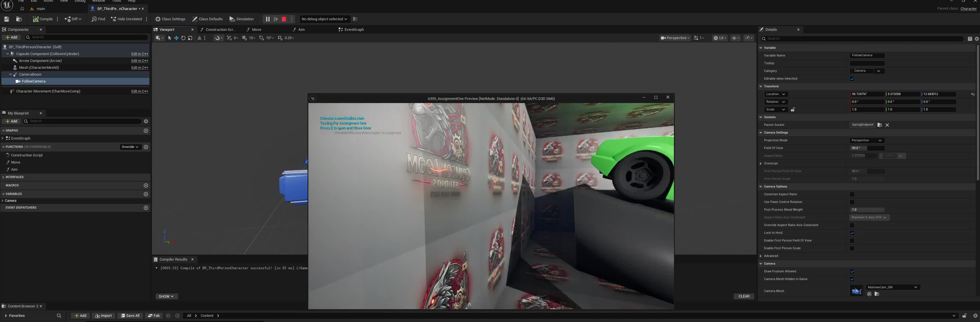Click the Class Defaults button
This screenshot has width=980, height=322.
207,19
